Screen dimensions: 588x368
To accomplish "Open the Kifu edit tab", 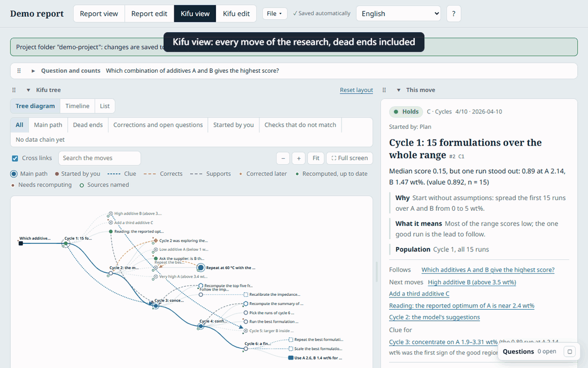I will (236, 13).
